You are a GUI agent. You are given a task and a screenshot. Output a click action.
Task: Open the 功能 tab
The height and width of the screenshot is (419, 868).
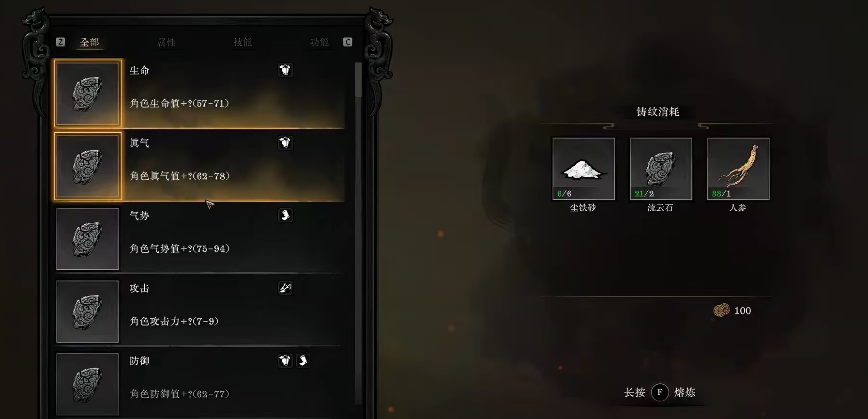click(319, 42)
